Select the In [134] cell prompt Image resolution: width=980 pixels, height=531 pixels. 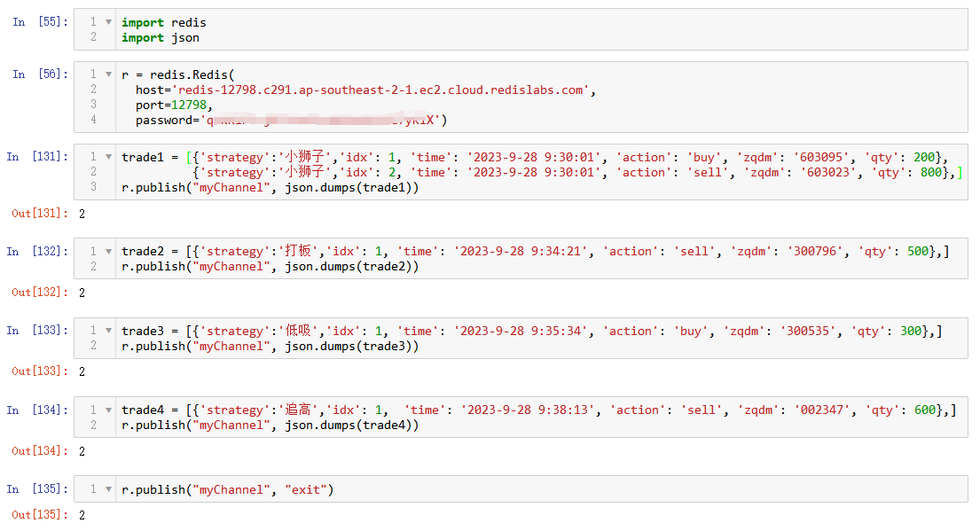click(37, 410)
